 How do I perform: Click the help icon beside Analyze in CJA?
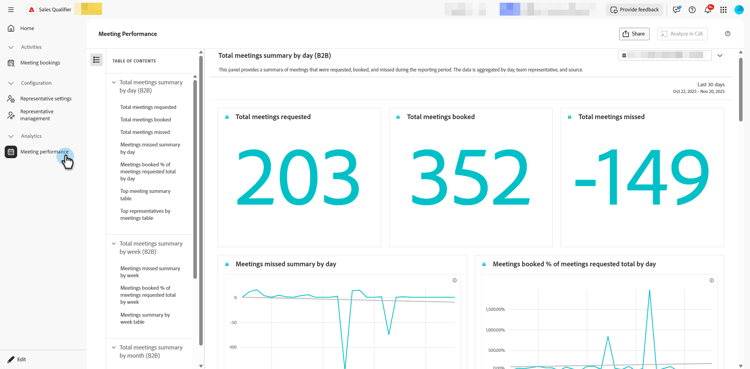click(x=728, y=34)
